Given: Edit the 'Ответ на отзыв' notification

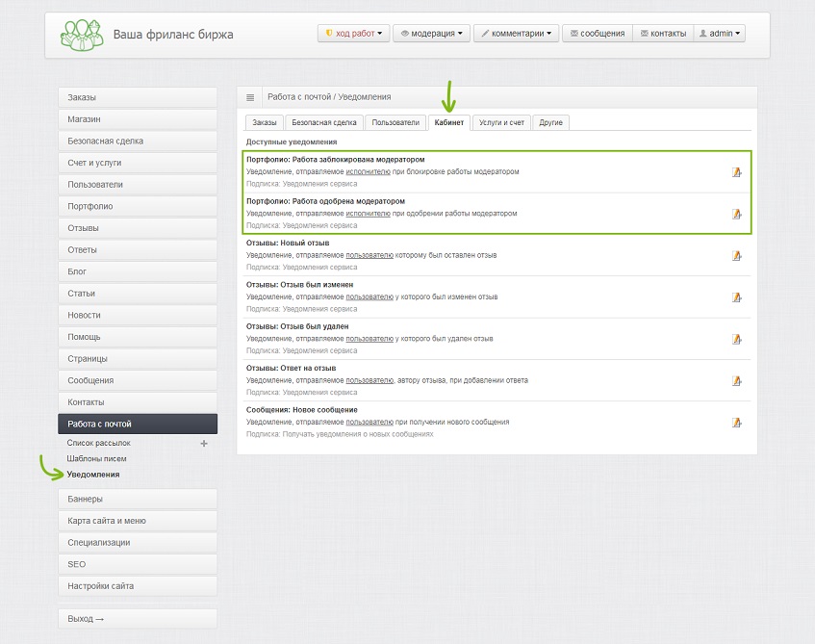Looking at the screenshot, I should 736,381.
